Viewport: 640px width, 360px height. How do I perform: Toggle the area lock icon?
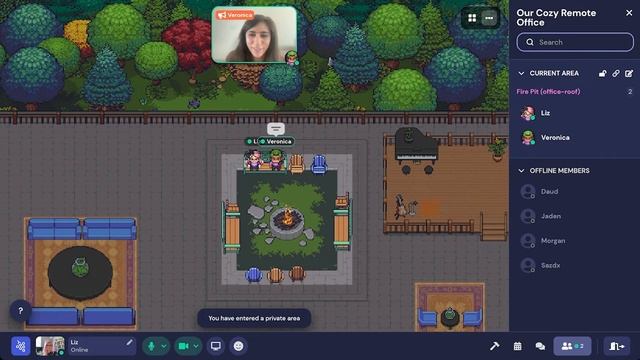602,73
